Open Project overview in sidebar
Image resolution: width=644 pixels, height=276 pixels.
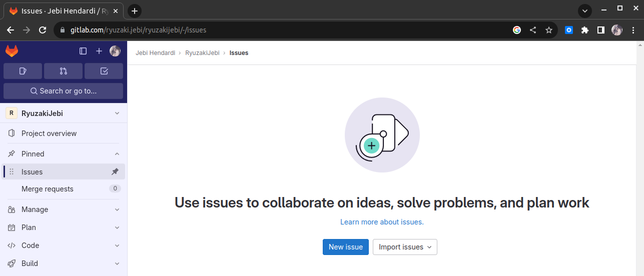tap(49, 133)
